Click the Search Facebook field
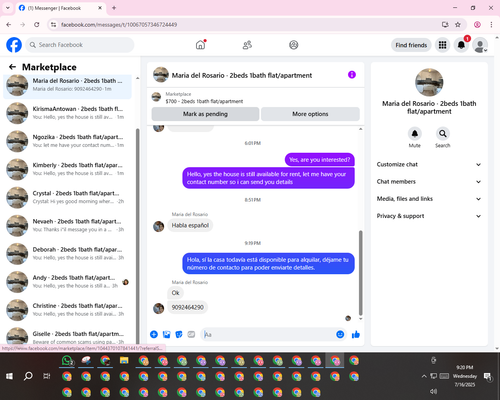 (80, 45)
